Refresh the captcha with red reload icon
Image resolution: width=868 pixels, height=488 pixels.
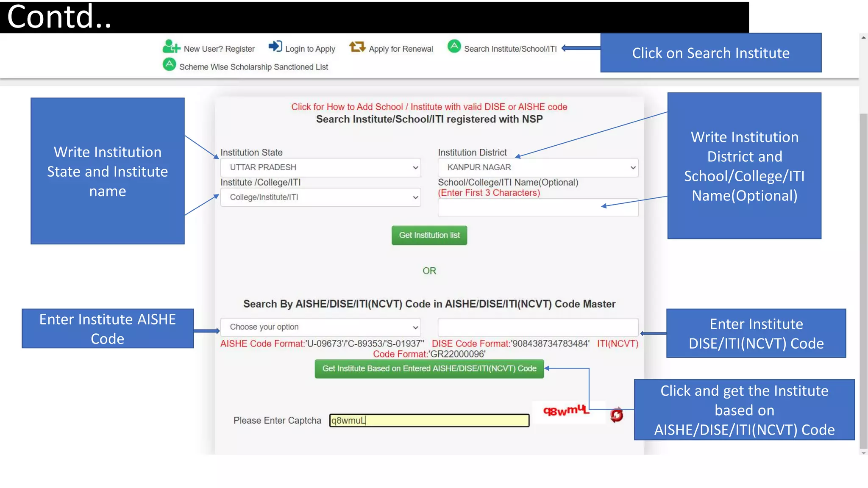tap(617, 415)
